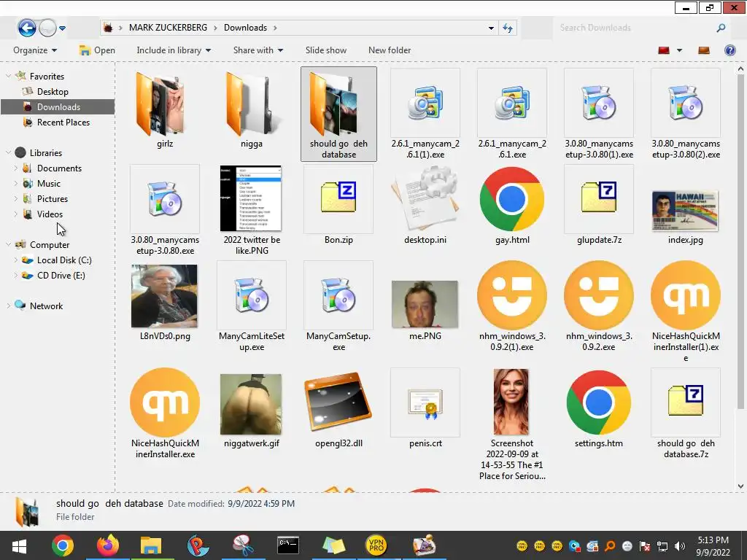Expand the Pictures library node
The image size is (747, 560).
click(x=16, y=198)
